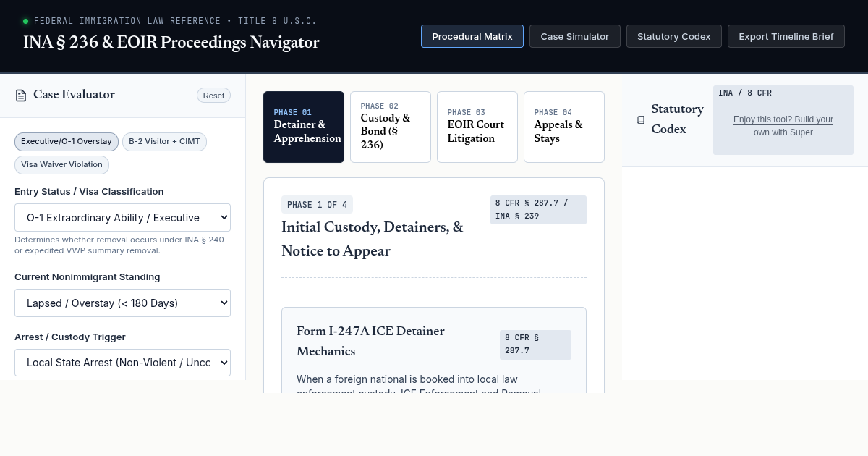Click the 'Statutory Codex' heading in side panel
This screenshot has width=868, height=456.
pyautogui.click(x=677, y=119)
